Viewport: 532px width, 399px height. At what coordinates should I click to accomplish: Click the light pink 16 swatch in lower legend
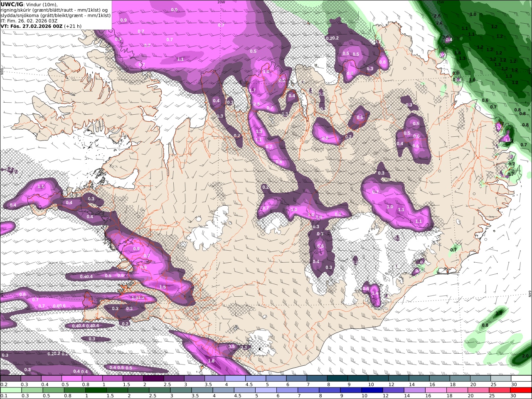pyautogui.click(x=435, y=390)
